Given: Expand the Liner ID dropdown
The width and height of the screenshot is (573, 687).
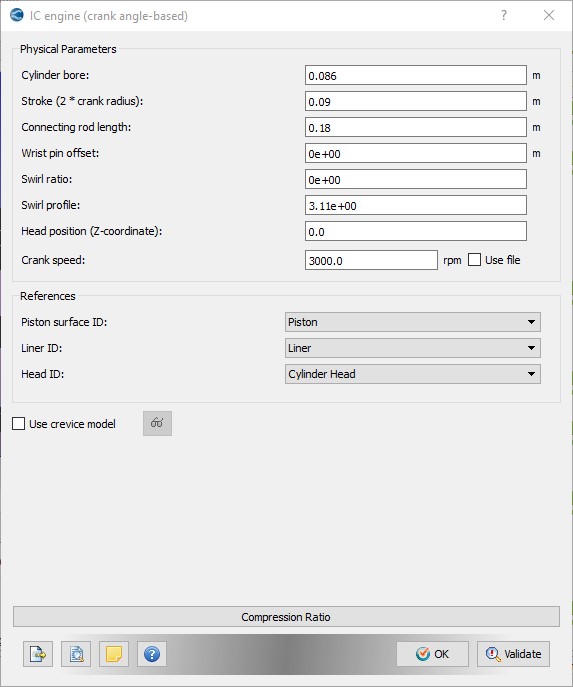Looking at the screenshot, I should click(413, 348).
